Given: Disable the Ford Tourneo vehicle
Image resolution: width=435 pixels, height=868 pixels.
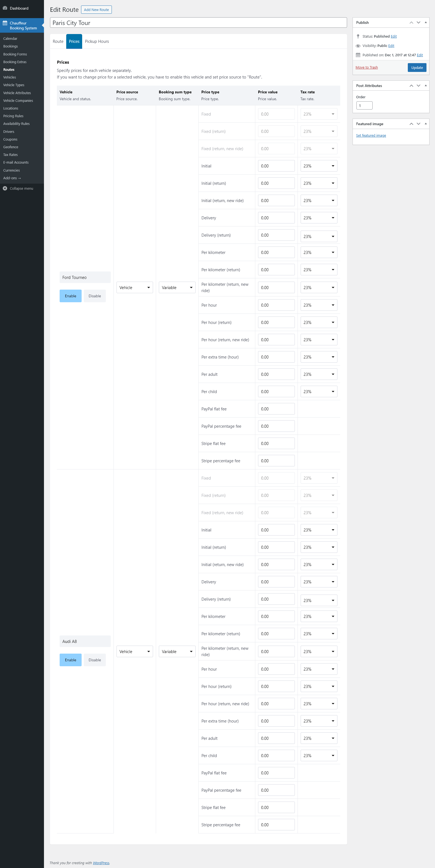Looking at the screenshot, I should point(95,296).
